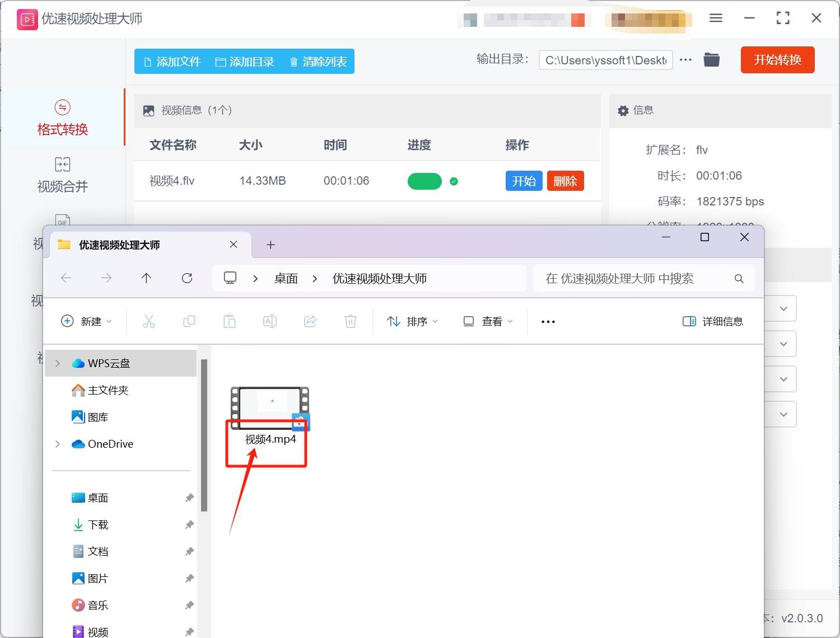The width and height of the screenshot is (840, 638).
Task: Start conversion with 开始转换 button
Action: [x=777, y=60]
